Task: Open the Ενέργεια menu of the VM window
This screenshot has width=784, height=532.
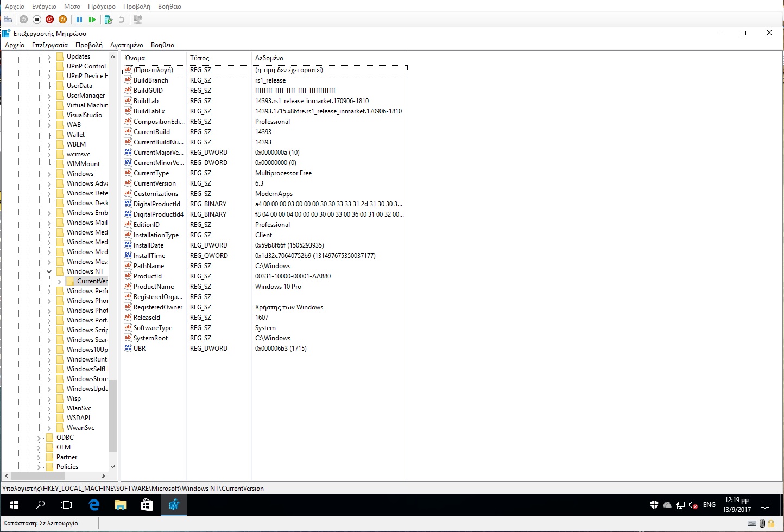Action: [x=44, y=7]
